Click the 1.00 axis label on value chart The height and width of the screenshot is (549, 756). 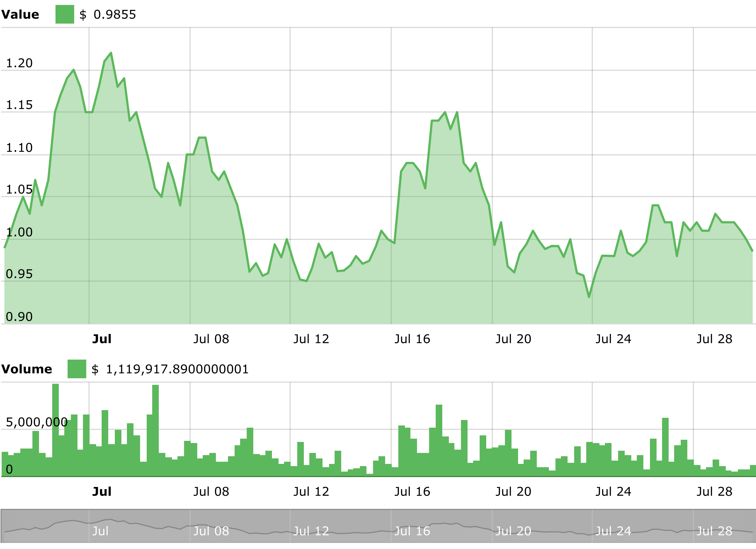click(x=19, y=232)
